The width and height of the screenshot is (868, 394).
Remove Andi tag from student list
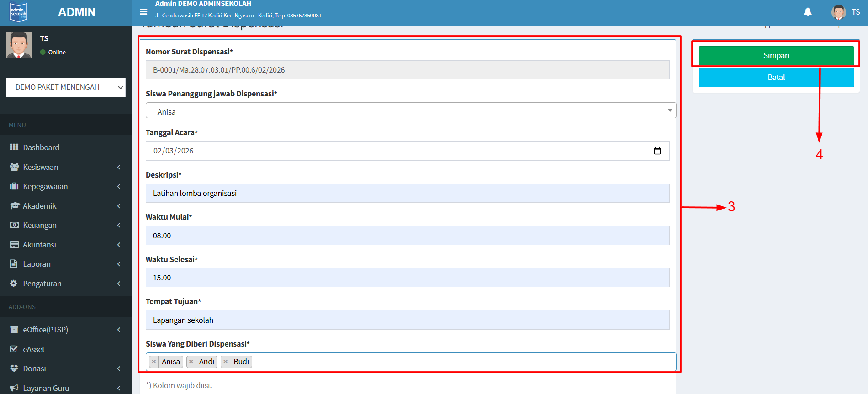coord(191,362)
